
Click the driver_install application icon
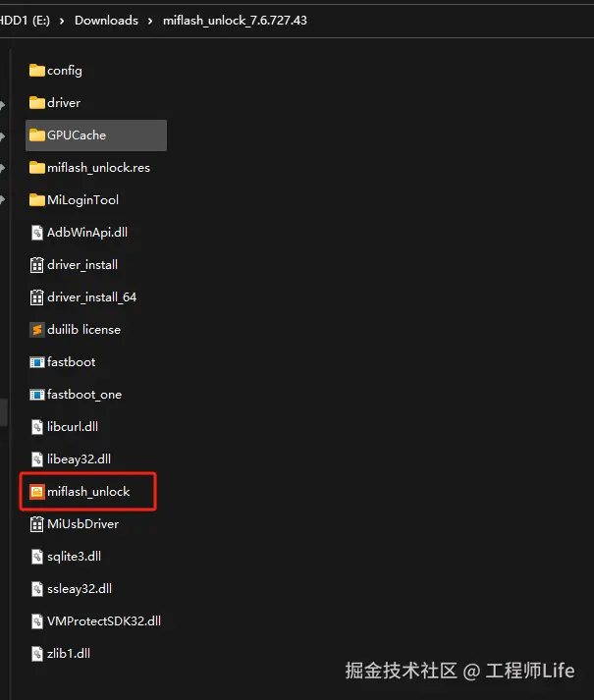[37, 265]
